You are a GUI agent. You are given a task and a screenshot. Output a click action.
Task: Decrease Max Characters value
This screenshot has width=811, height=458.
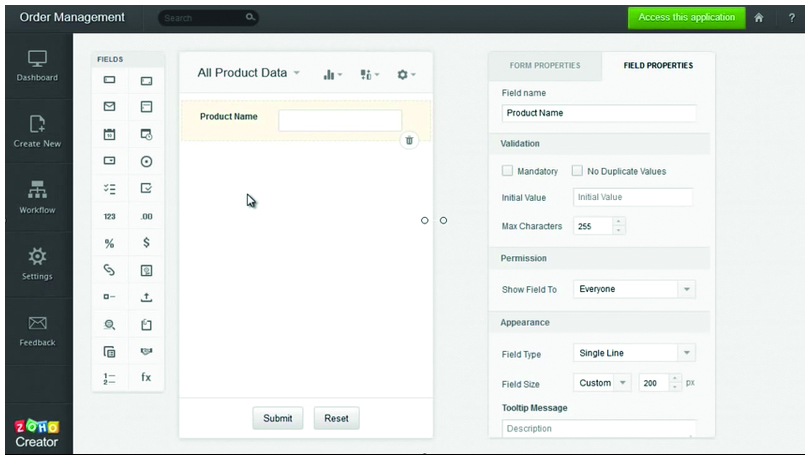(619, 231)
